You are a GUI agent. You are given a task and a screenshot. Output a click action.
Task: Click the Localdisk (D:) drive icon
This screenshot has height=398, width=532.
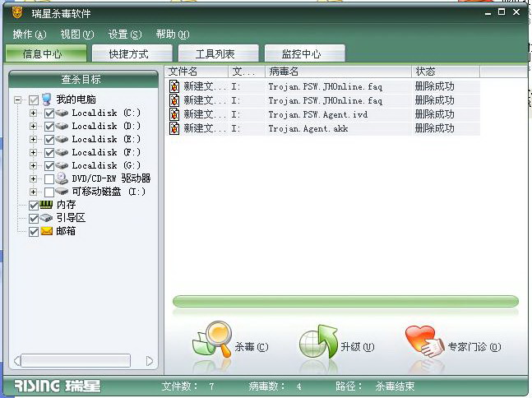pyautogui.click(x=62, y=126)
